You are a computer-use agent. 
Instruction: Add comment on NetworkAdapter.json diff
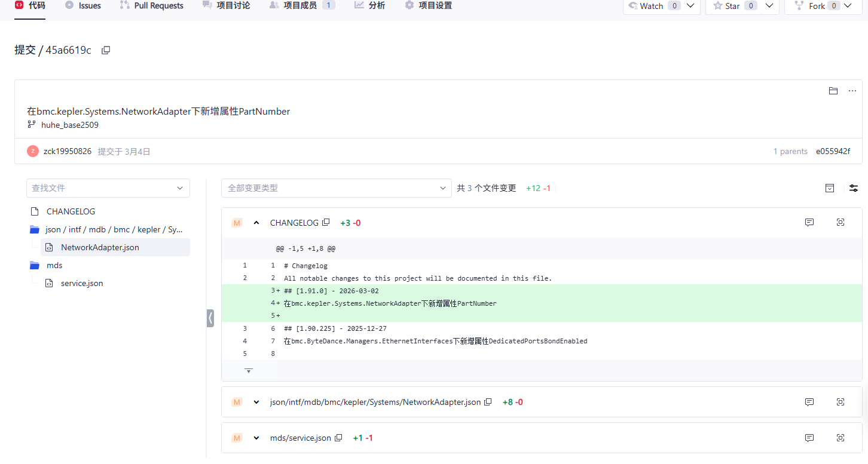pos(809,402)
